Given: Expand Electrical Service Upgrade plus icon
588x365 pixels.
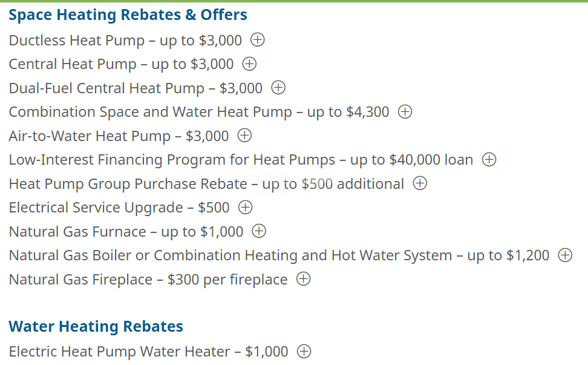Looking at the screenshot, I should point(245,208).
